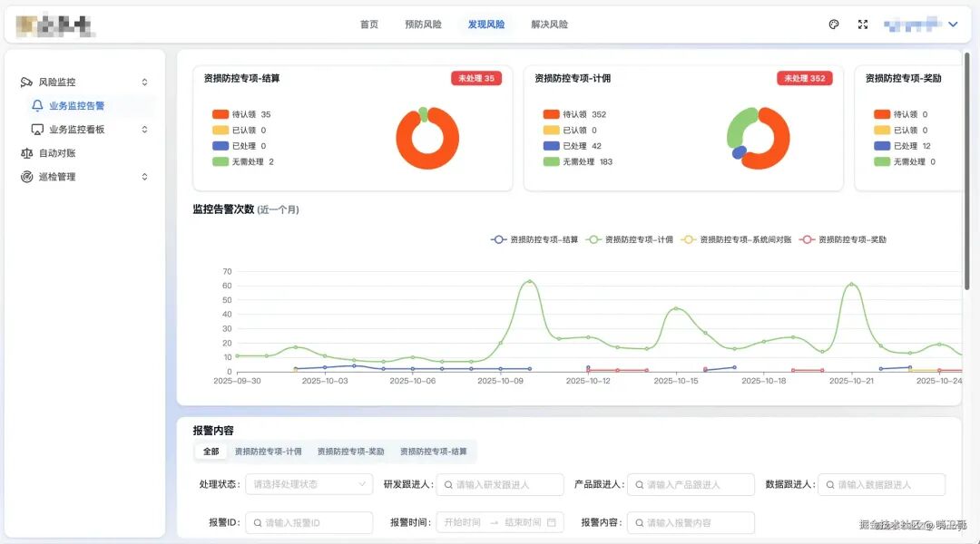Click the 业务监控看板 monitor icon
Image resolution: width=980 pixels, height=544 pixels.
pos(36,129)
